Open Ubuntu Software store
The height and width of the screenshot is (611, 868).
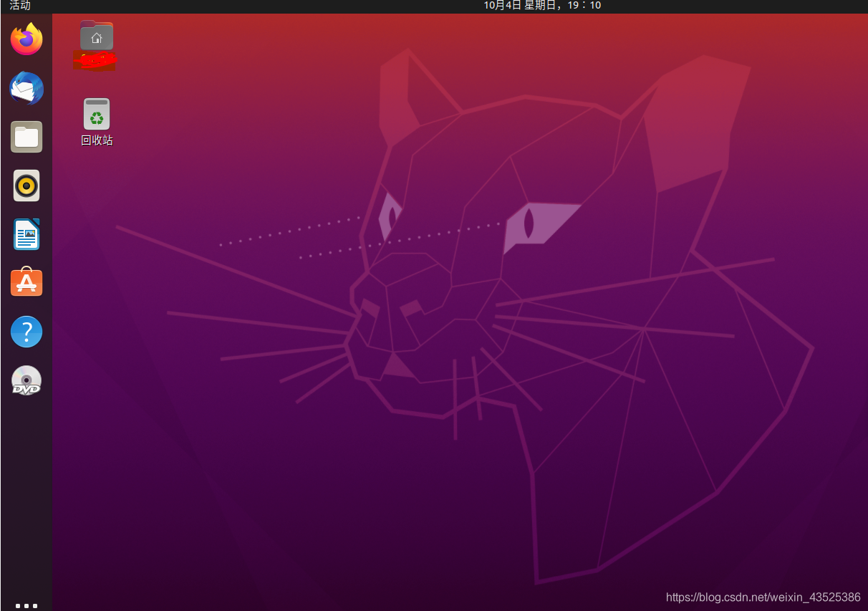point(26,283)
